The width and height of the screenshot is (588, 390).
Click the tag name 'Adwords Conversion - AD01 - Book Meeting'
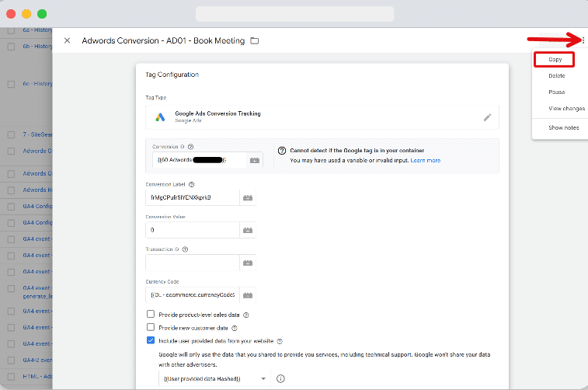coord(163,40)
